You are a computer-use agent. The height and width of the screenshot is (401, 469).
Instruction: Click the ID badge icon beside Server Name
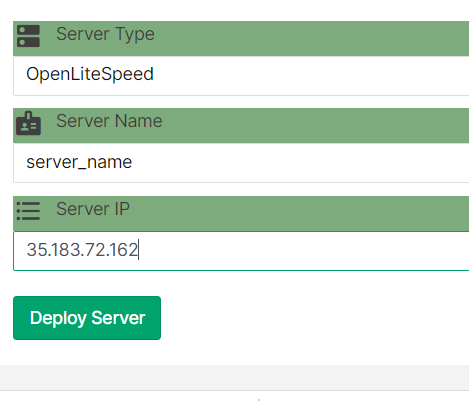[x=28, y=123]
